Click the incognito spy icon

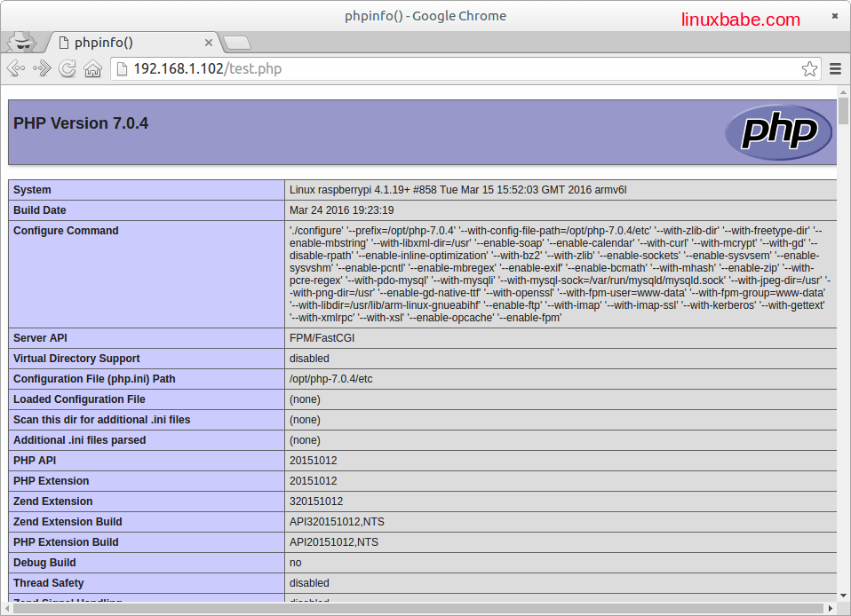click(x=23, y=41)
